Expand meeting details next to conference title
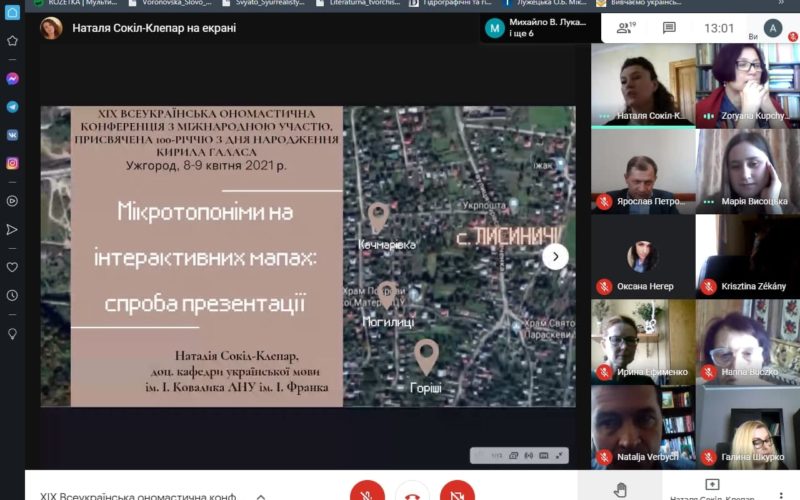Image resolution: width=800 pixels, height=500 pixels. click(261, 495)
